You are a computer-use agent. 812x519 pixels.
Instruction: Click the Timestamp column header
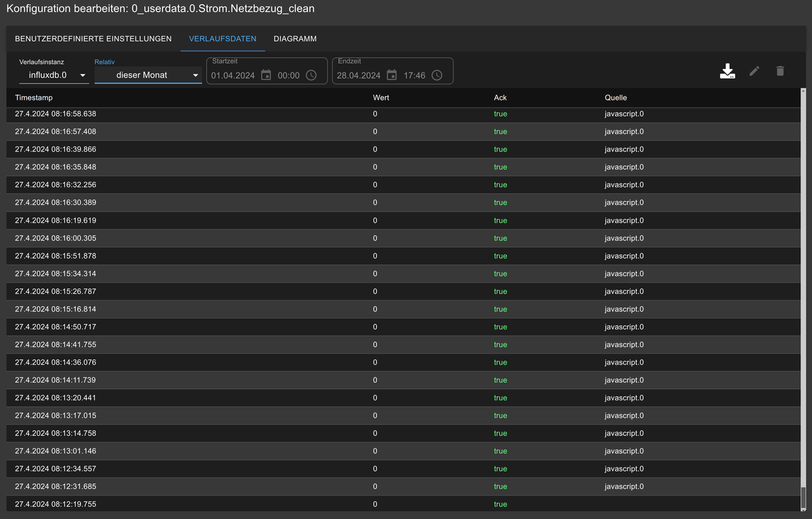(x=34, y=97)
